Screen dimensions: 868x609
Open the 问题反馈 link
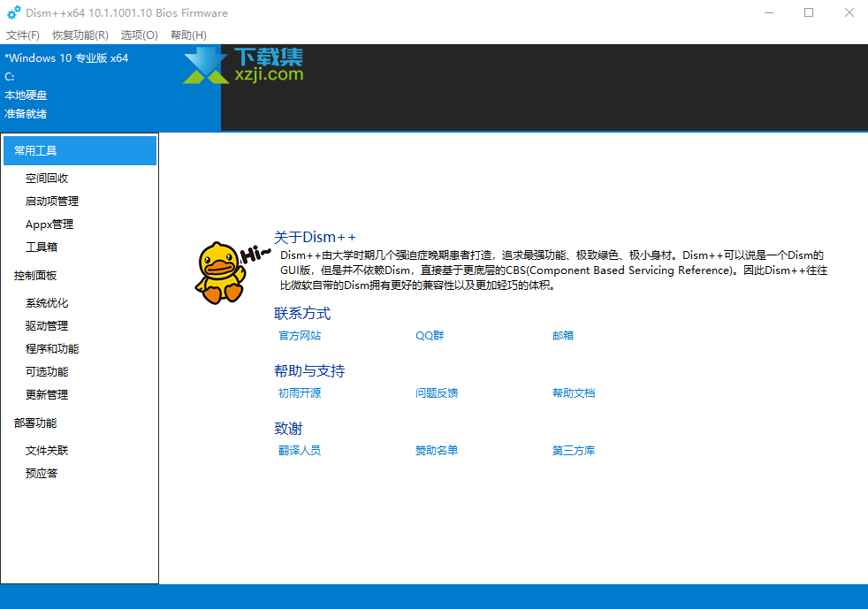437,393
